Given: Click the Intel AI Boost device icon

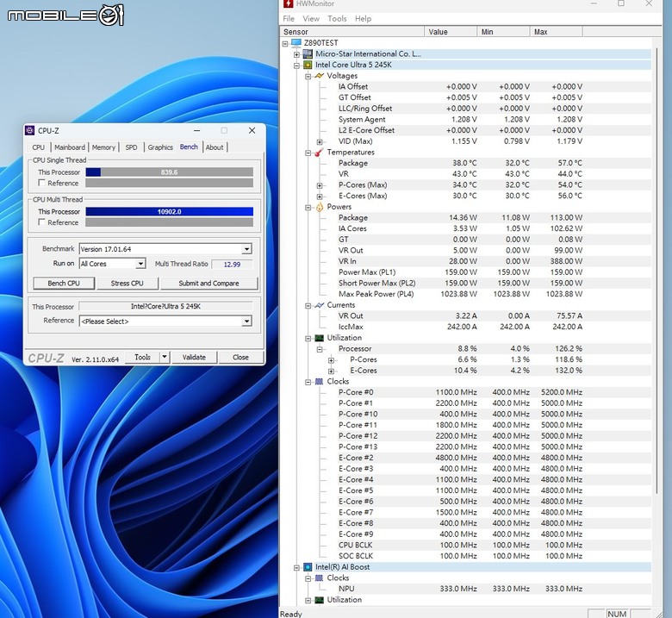Looking at the screenshot, I should coord(308,567).
